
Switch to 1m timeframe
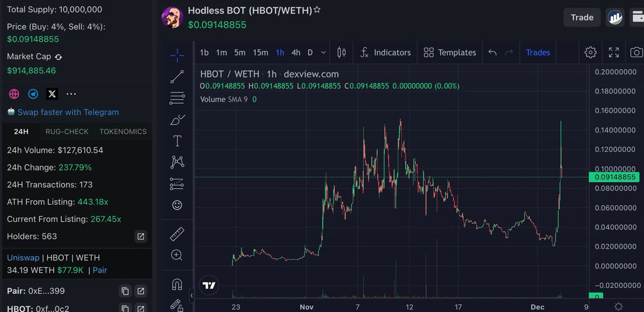[222, 53]
